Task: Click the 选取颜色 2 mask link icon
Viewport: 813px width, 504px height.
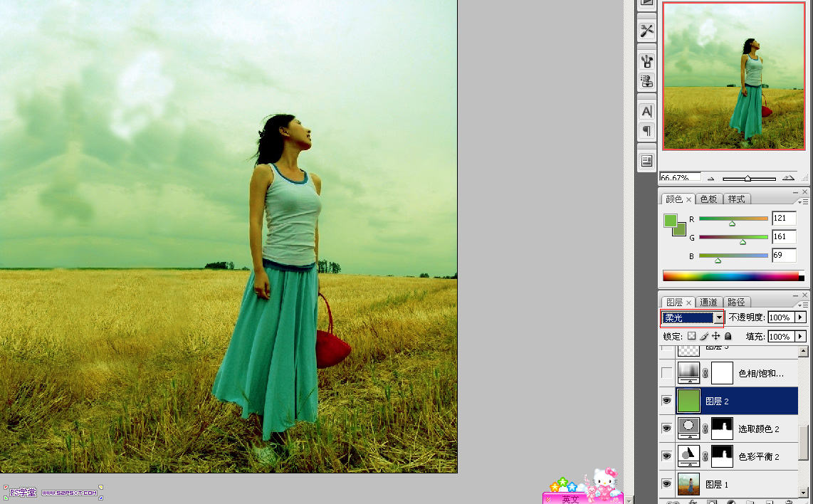Action: coord(706,429)
